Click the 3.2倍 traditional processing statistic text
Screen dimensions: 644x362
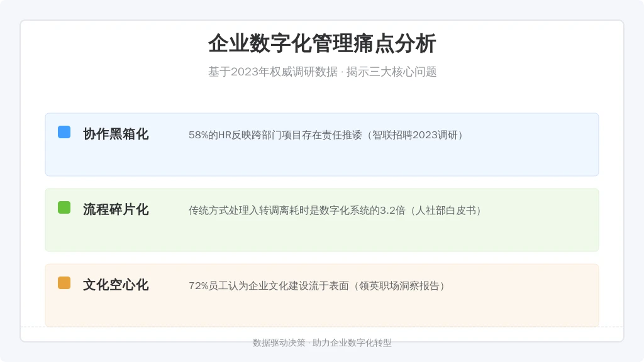click(336, 211)
